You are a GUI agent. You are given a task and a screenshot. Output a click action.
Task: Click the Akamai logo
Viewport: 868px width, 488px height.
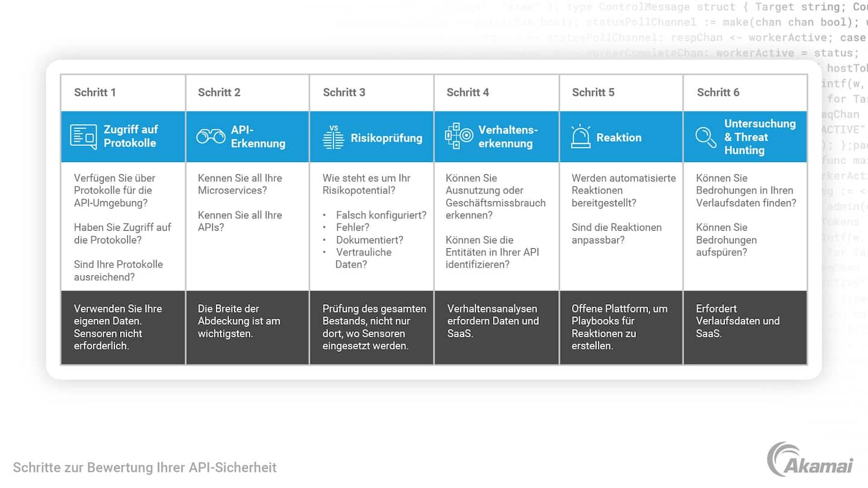(810, 460)
